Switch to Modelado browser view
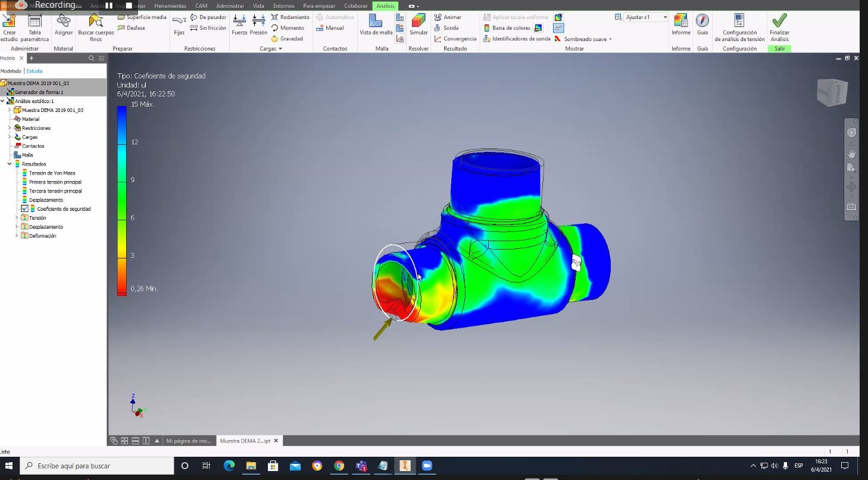 [11, 71]
